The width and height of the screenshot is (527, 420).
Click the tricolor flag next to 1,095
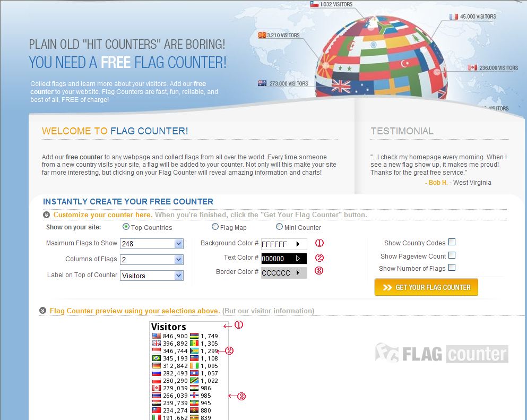tap(194, 365)
